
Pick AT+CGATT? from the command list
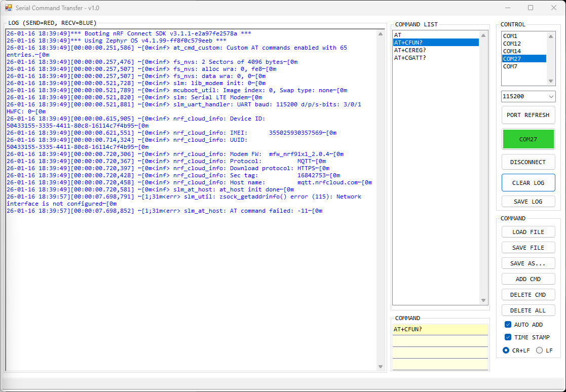click(410, 58)
